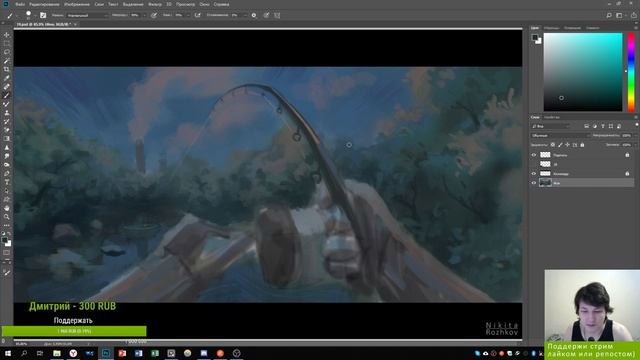640x360 pixels.
Task: Toggle pressure for size button
Action: 266,15
